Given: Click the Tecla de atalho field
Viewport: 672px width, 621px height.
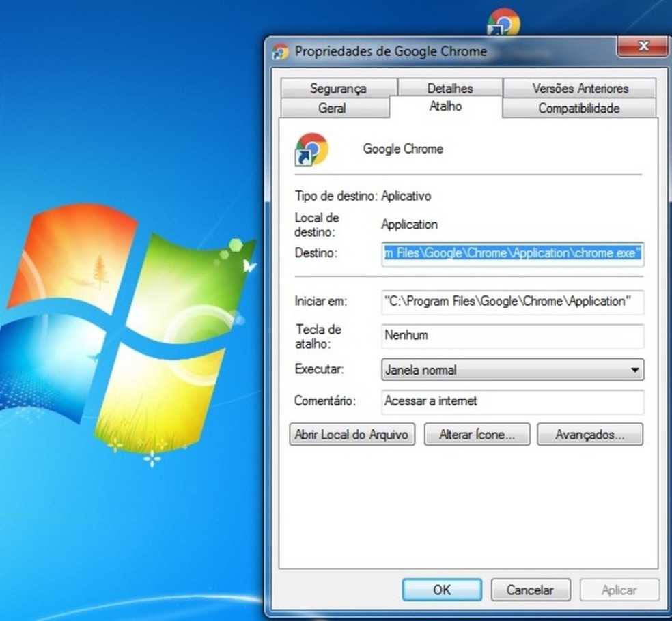Looking at the screenshot, I should tap(512, 335).
